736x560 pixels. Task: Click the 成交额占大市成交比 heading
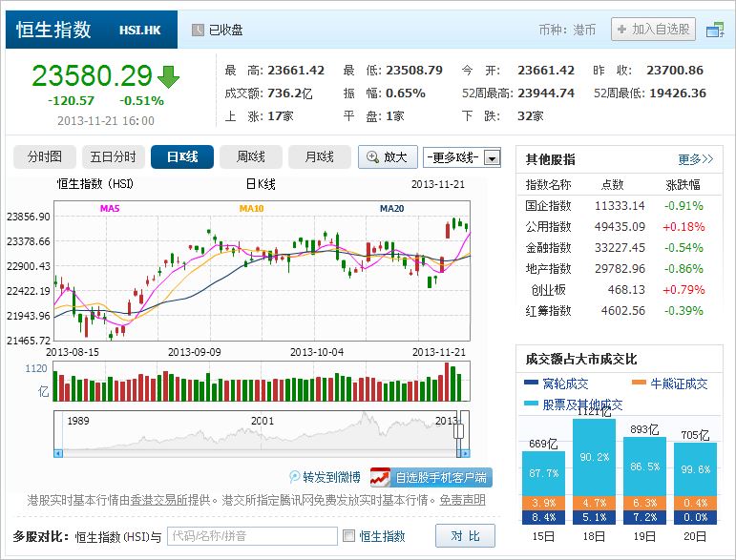581,360
